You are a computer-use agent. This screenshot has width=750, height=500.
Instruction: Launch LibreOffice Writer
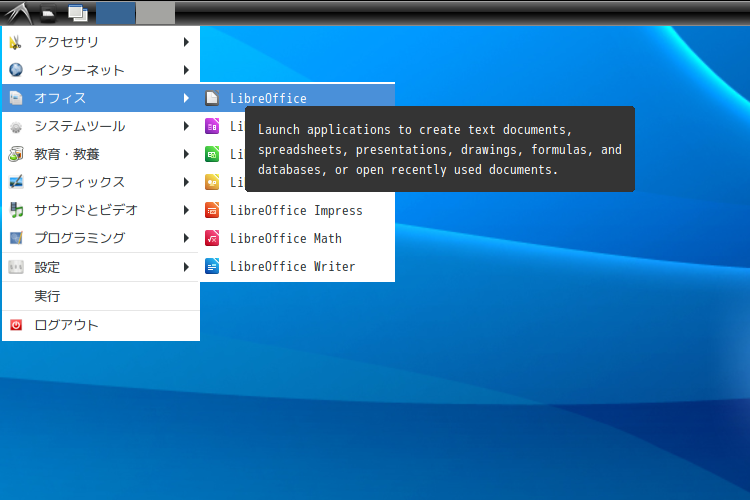click(298, 266)
